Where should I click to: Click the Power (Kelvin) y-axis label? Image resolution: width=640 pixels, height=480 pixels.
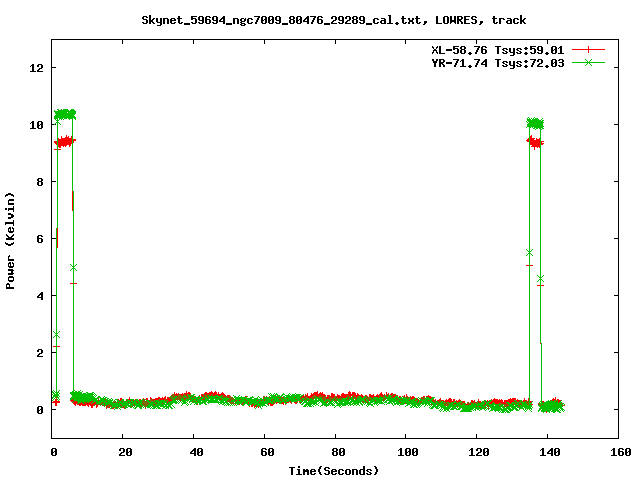[10, 241]
